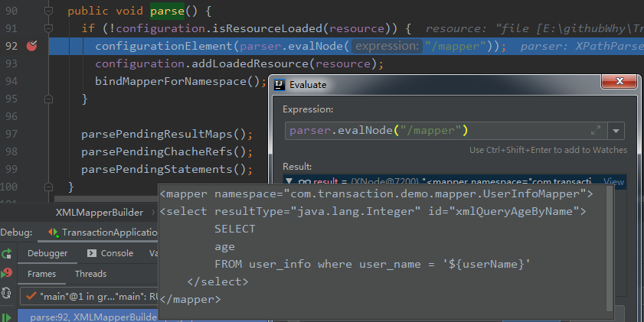This screenshot has width=644, height=322.
Task: Switch to the Debugger tab
Action: click(47, 253)
